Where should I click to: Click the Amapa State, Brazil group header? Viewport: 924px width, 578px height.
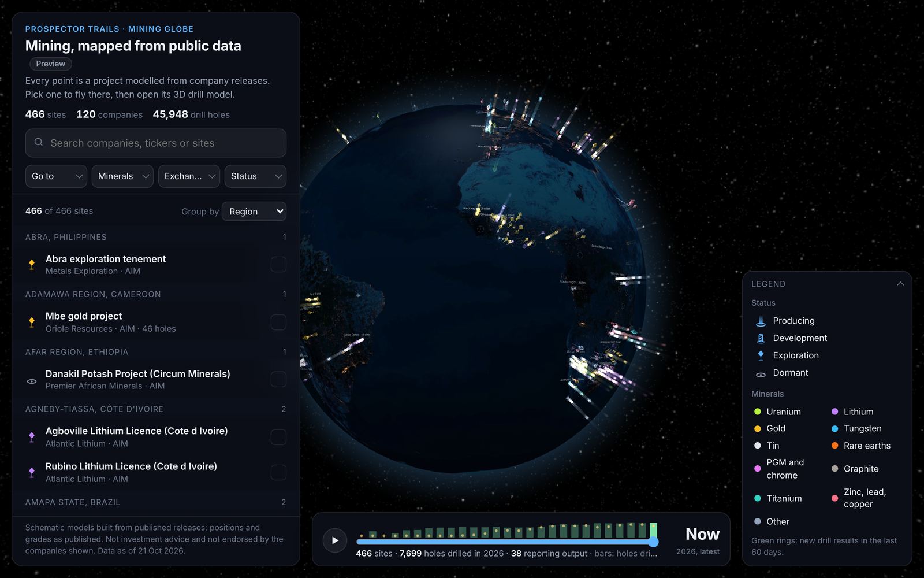pyautogui.click(x=156, y=502)
